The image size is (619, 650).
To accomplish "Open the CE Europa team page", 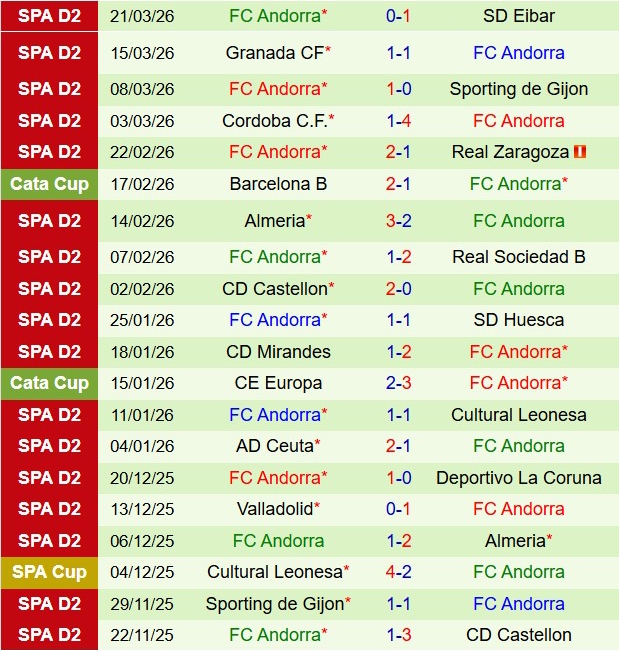I will click(x=278, y=383).
